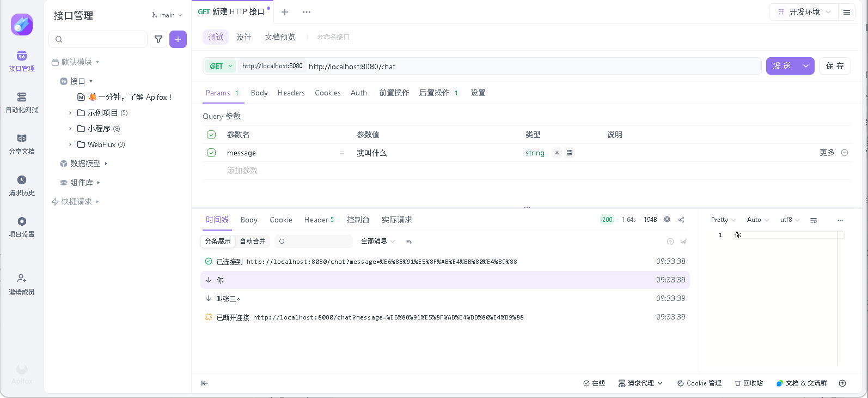Click the 发送 button
868x398 pixels.
(782, 66)
